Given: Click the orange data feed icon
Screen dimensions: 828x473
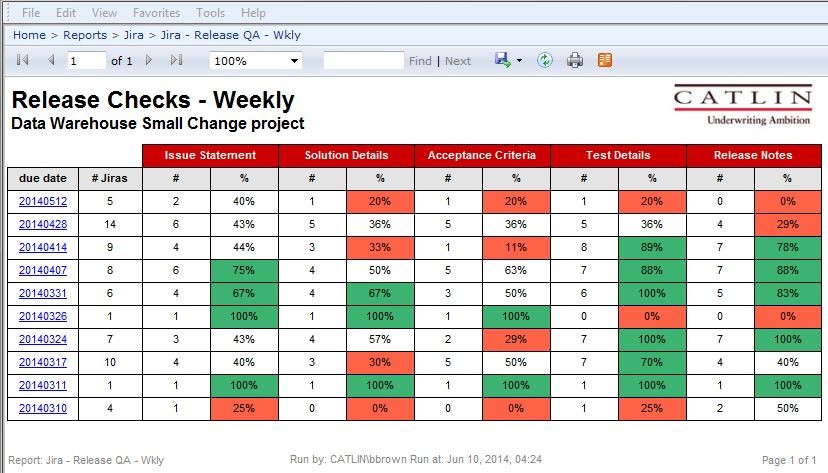Looking at the screenshot, I should point(605,61).
